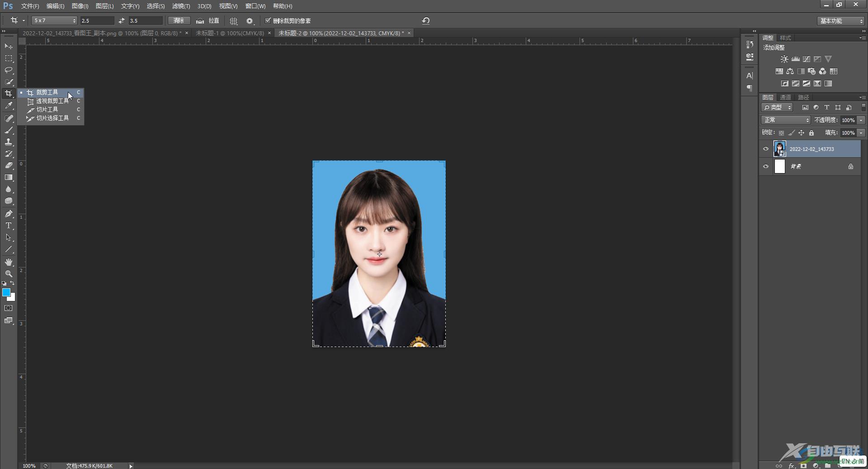The height and width of the screenshot is (469, 868).
Task: Choose 切片选择工具 from the flyout
Action: pyautogui.click(x=51, y=118)
